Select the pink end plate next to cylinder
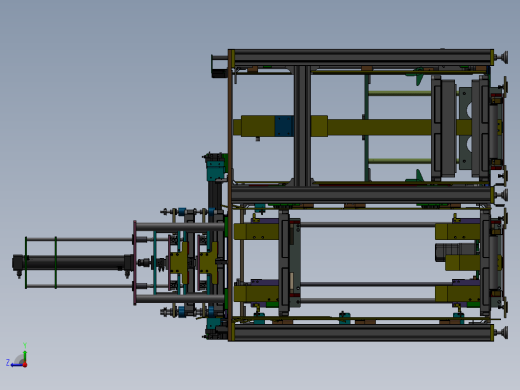Viewport: 520px width, 390px height. click(x=135, y=262)
